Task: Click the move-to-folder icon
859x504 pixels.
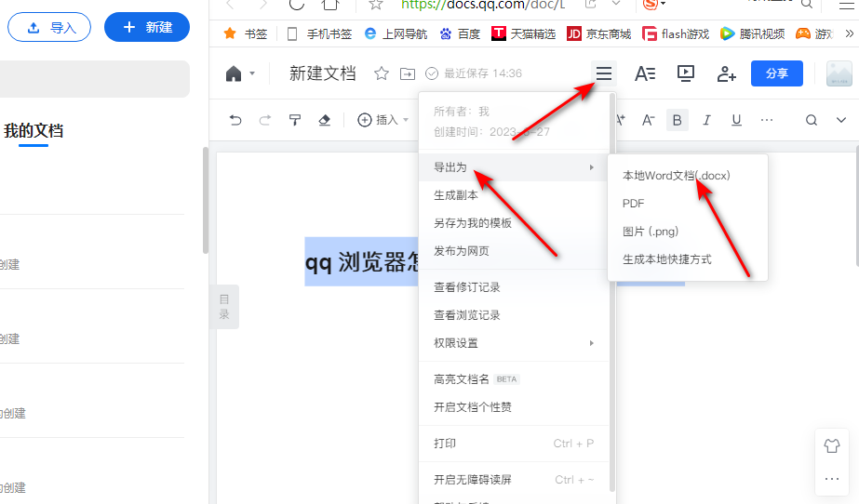Action: 408,73
